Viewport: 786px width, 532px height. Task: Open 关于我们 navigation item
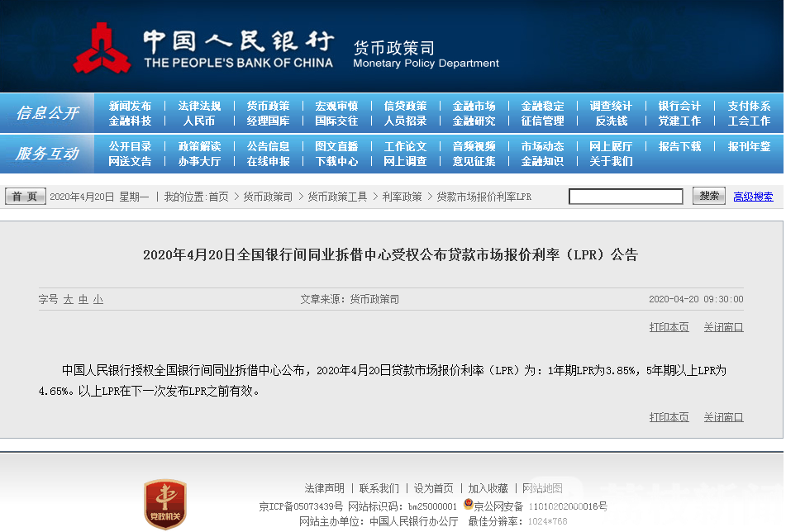tap(611, 162)
